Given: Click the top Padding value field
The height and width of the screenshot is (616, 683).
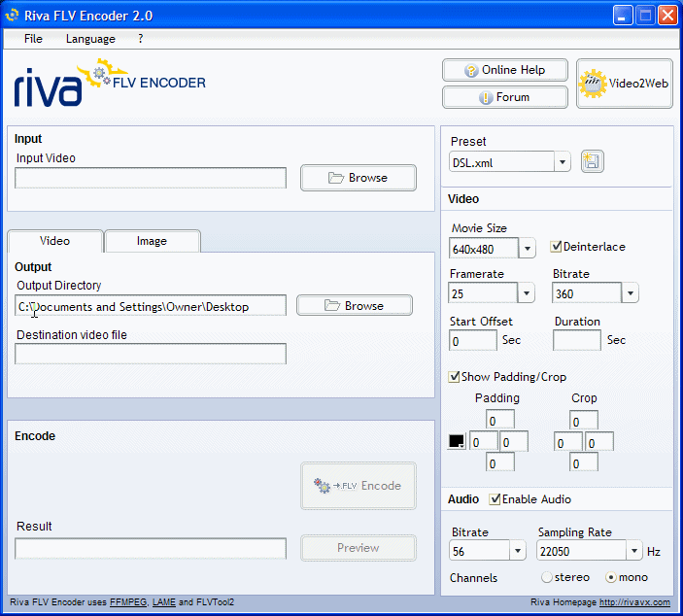Looking at the screenshot, I should click(x=500, y=420).
